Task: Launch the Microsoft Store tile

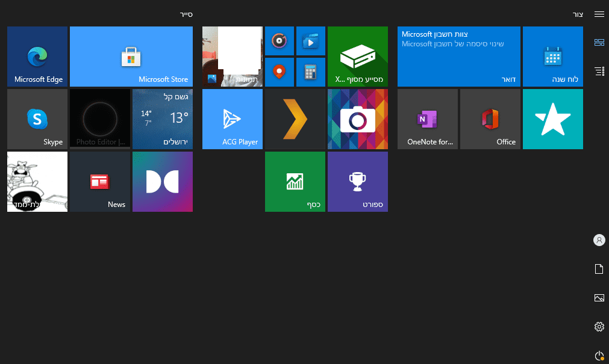Action: pos(131,57)
